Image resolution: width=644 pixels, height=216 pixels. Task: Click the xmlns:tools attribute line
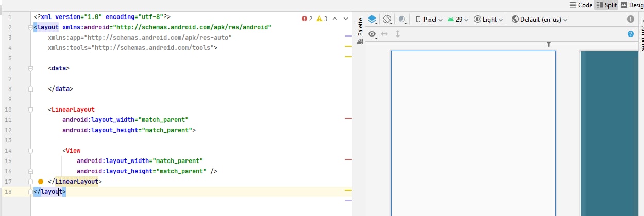(133, 47)
